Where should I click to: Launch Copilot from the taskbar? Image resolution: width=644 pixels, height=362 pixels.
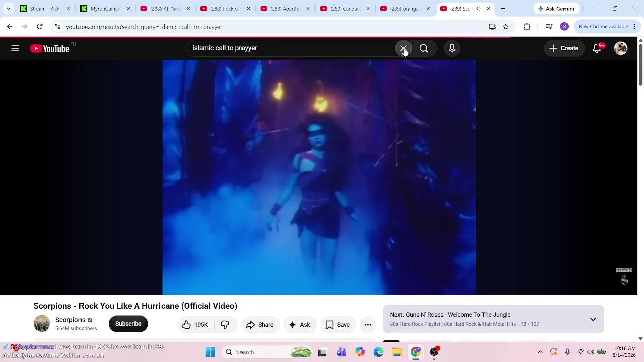[360, 352]
